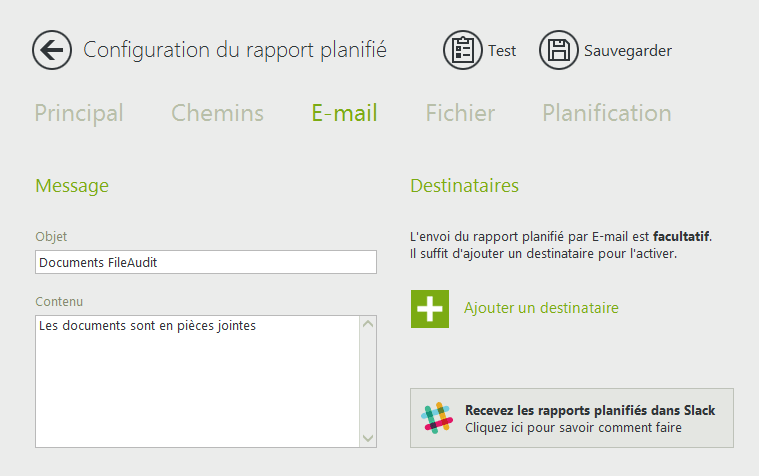Click the green plus icon
759x476 pixels.
click(430, 308)
